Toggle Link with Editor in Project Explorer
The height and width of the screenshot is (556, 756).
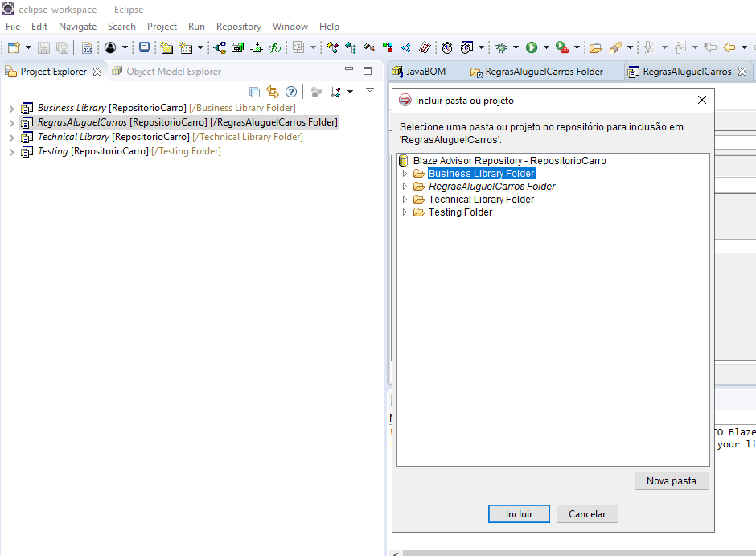coord(272,91)
